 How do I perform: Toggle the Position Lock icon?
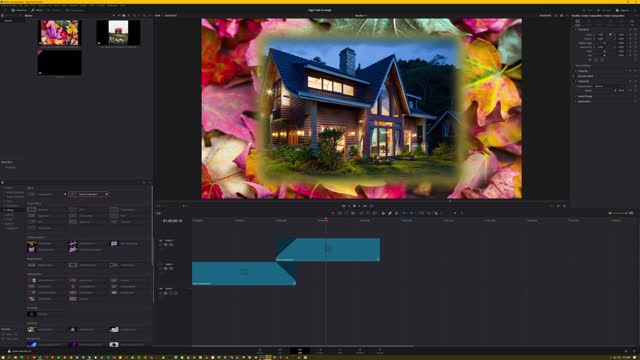coord(396,213)
